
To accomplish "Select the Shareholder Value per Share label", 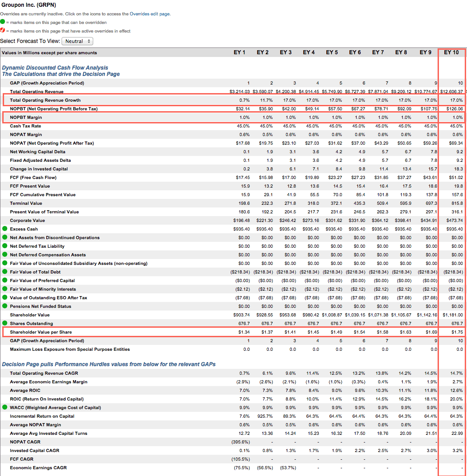I will tap(41, 332).
